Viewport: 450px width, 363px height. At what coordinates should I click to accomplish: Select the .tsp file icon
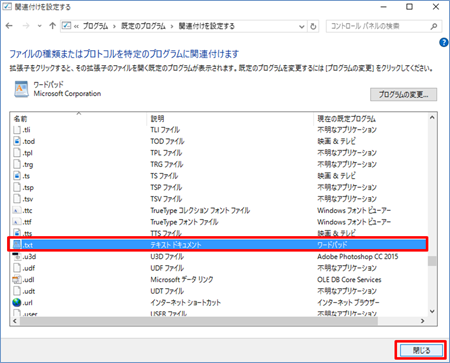(x=17, y=187)
